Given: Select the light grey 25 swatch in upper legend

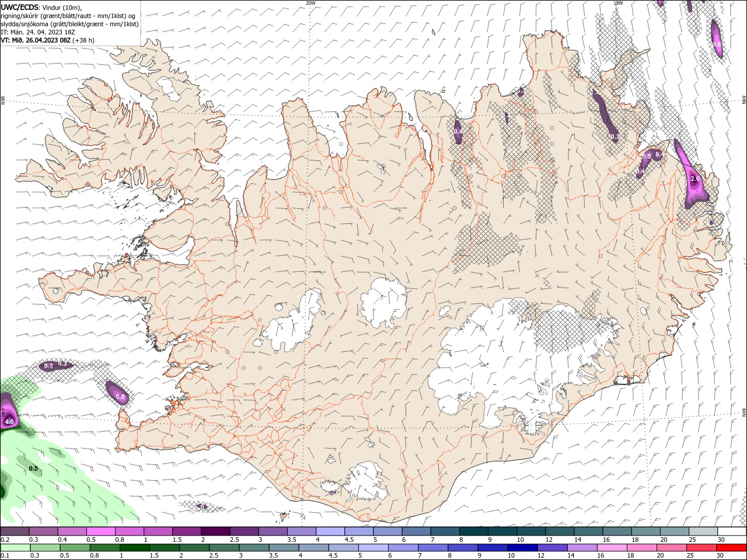Looking at the screenshot, I should pos(703,531).
